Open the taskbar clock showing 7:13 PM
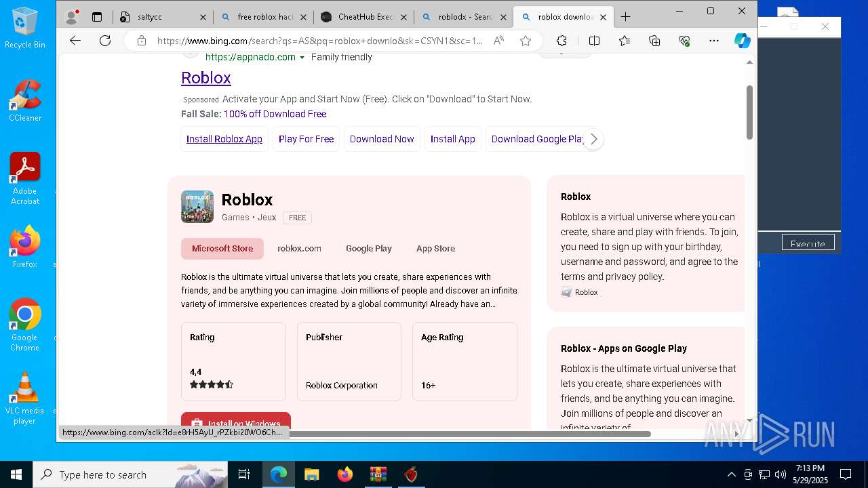The image size is (868, 488). (x=810, y=474)
